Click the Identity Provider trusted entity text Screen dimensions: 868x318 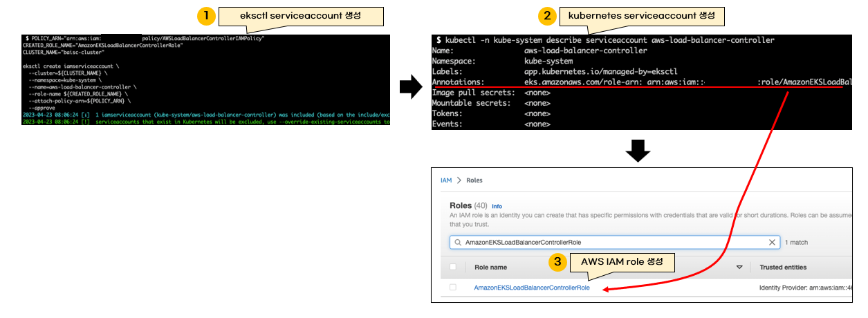(805, 288)
